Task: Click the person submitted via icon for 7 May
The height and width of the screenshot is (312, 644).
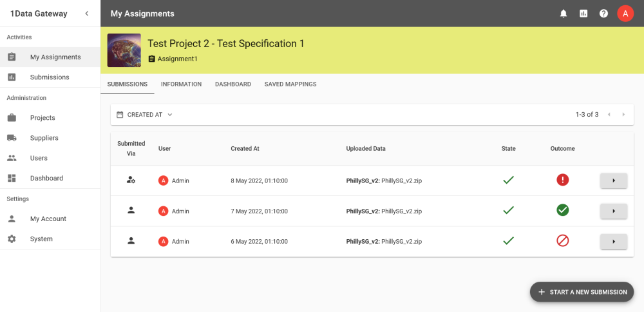Action: tap(131, 210)
